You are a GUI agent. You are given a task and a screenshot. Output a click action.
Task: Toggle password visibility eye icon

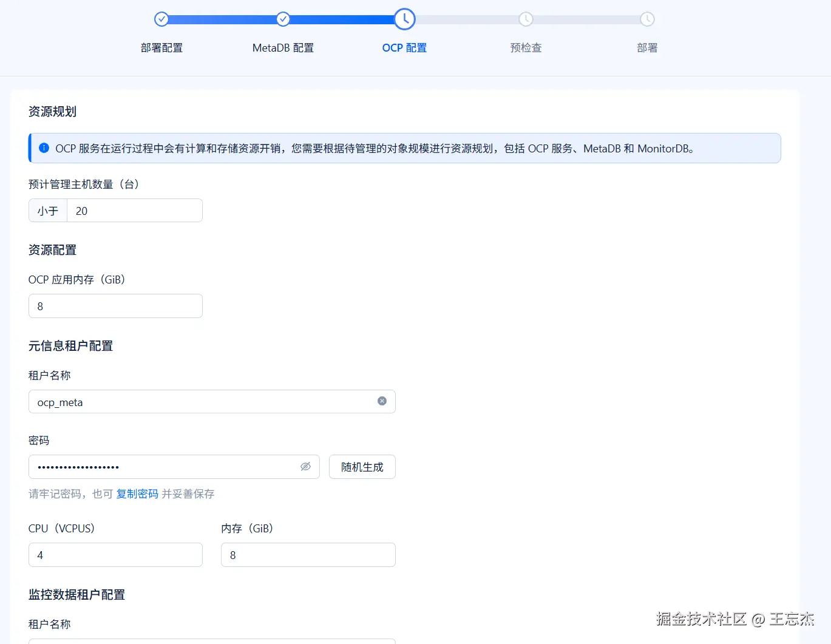coord(305,467)
